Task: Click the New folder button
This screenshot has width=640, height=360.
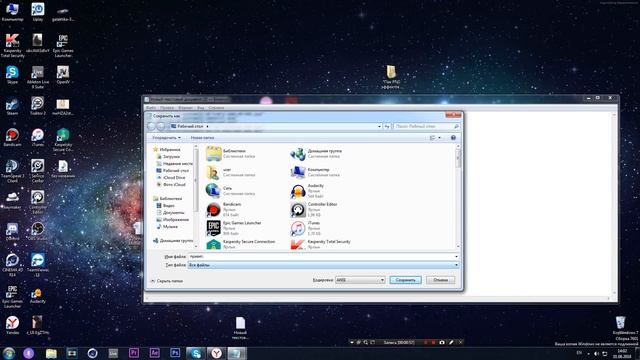Action: (x=202, y=138)
